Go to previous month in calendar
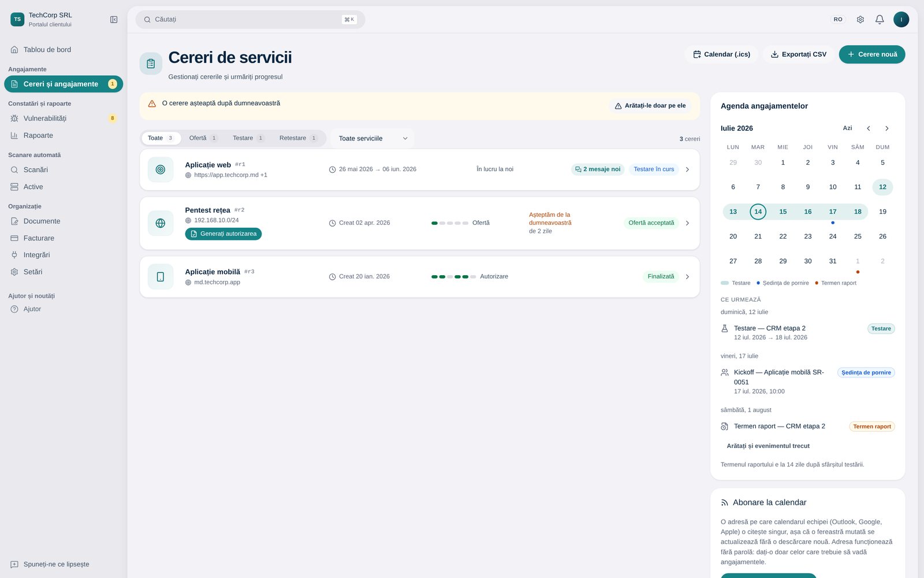 (868, 128)
